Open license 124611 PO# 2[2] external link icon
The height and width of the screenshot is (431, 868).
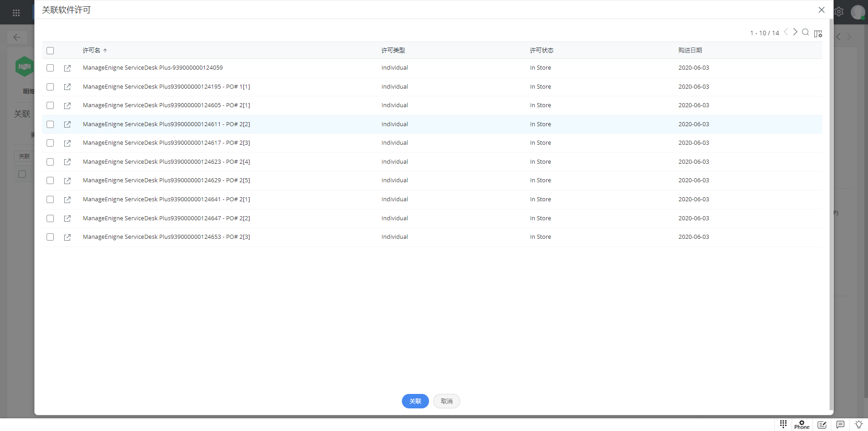(x=67, y=124)
